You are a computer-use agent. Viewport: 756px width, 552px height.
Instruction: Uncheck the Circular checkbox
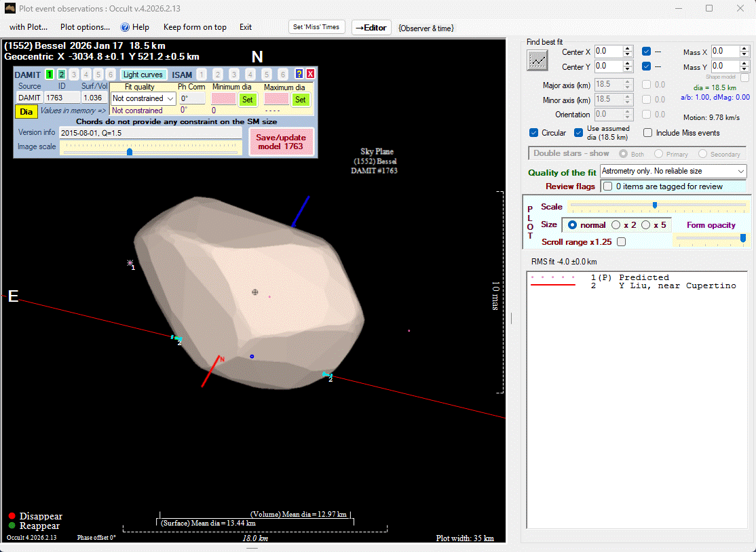[534, 133]
